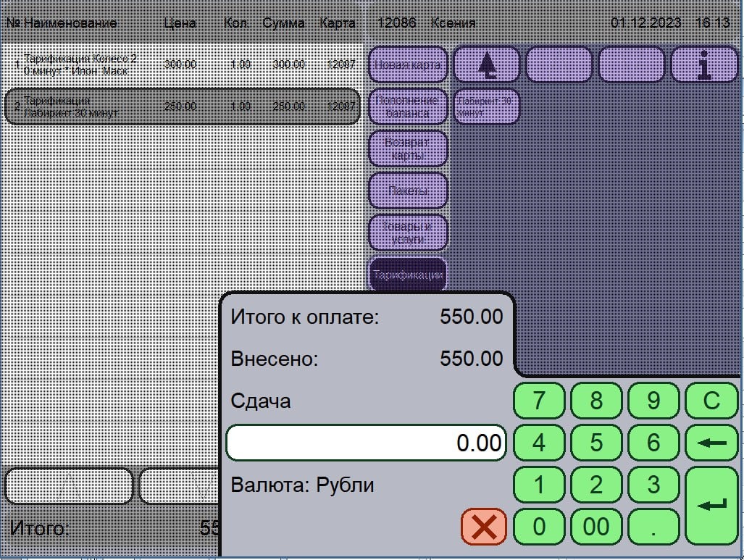Image resolution: width=744 pixels, height=560 pixels.
Task: Click the Сумма column header
Action: tap(283, 22)
